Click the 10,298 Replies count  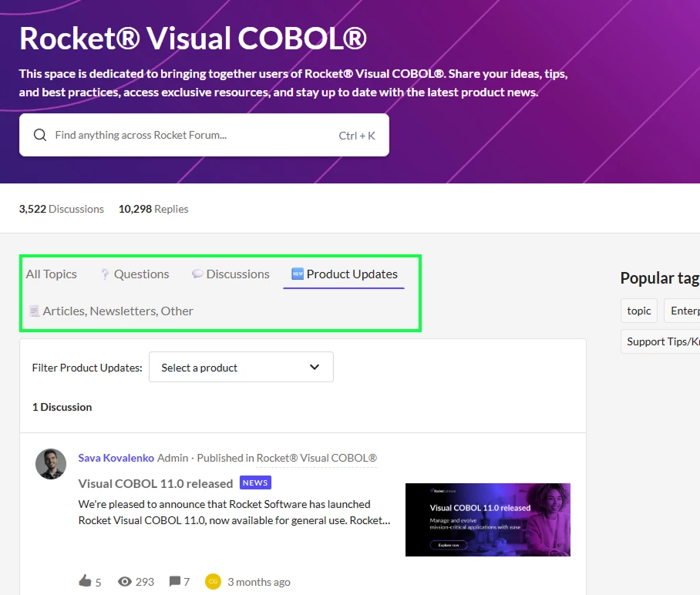click(153, 209)
